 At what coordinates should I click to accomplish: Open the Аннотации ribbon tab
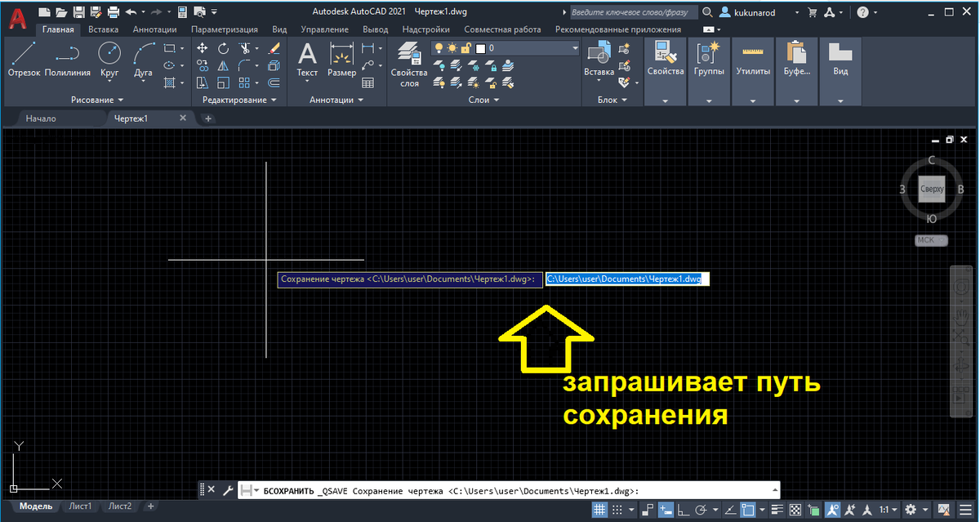tap(154, 29)
